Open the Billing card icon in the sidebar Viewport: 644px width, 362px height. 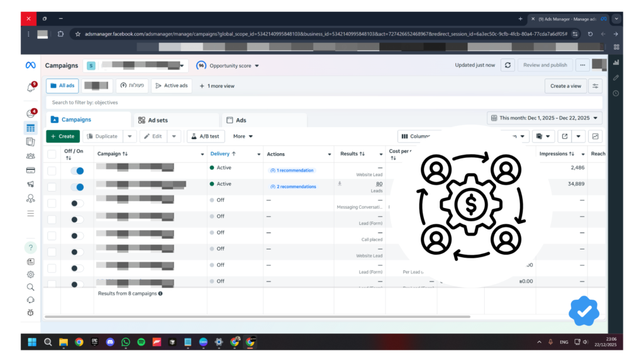coord(30,170)
